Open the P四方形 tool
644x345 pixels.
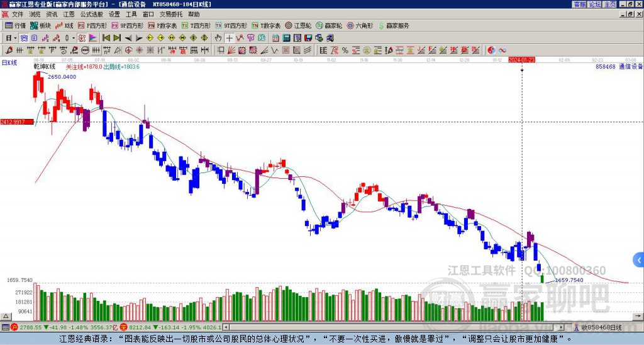click(x=92, y=25)
